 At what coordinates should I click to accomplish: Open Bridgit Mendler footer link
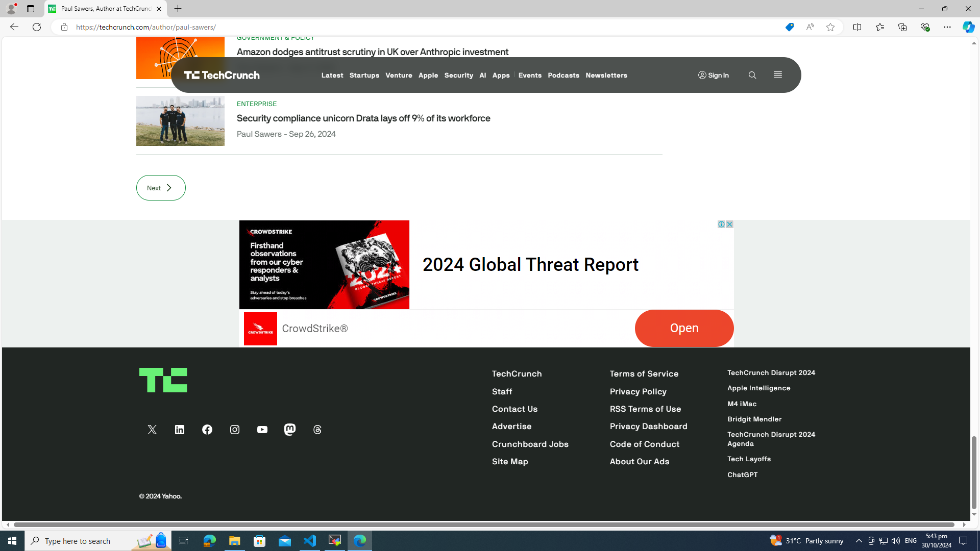click(x=754, y=419)
